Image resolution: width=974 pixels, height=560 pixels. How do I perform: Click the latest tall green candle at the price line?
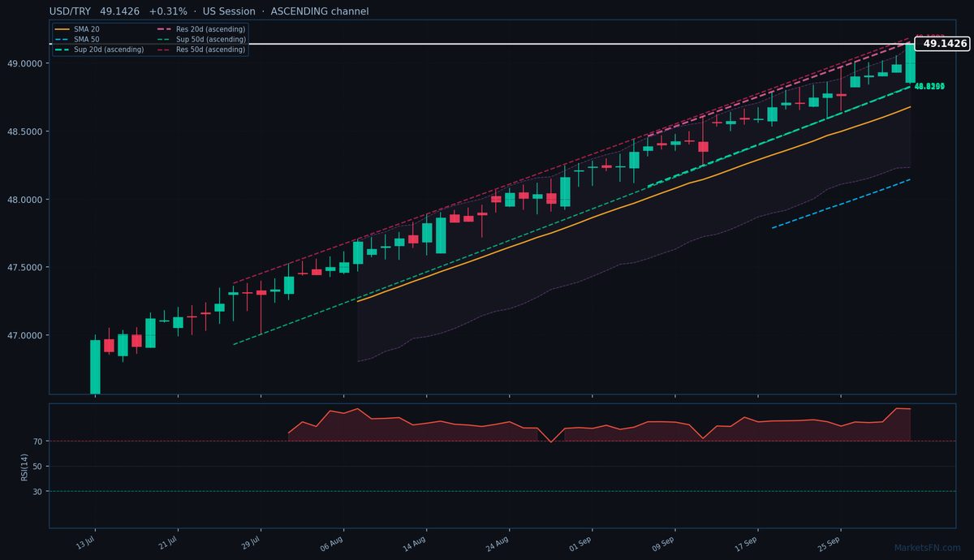[x=911, y=63]
